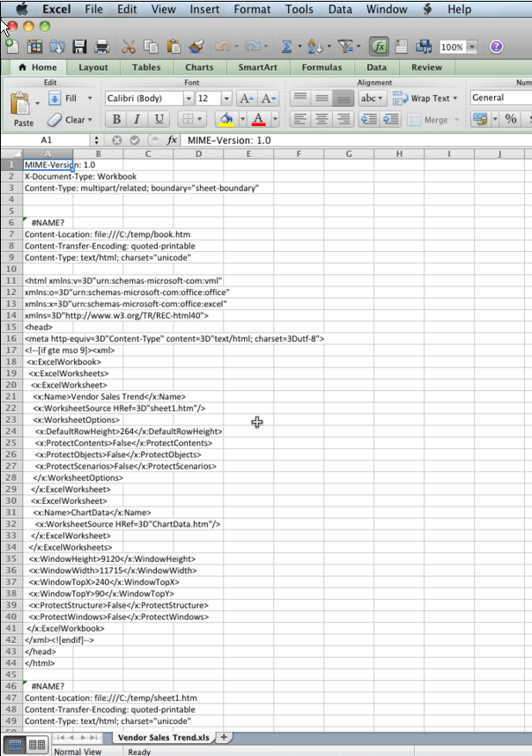This screenshot has height=756, width=532.
Task: Insert AutoSum with the sigma icon
Action: point(287,47)
